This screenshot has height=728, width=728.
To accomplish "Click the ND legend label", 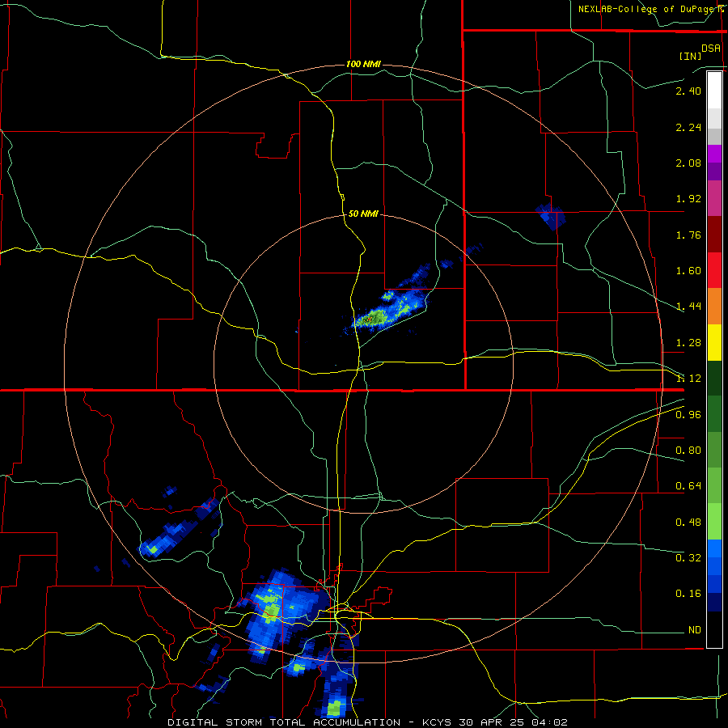I will (x=694, y=630).
